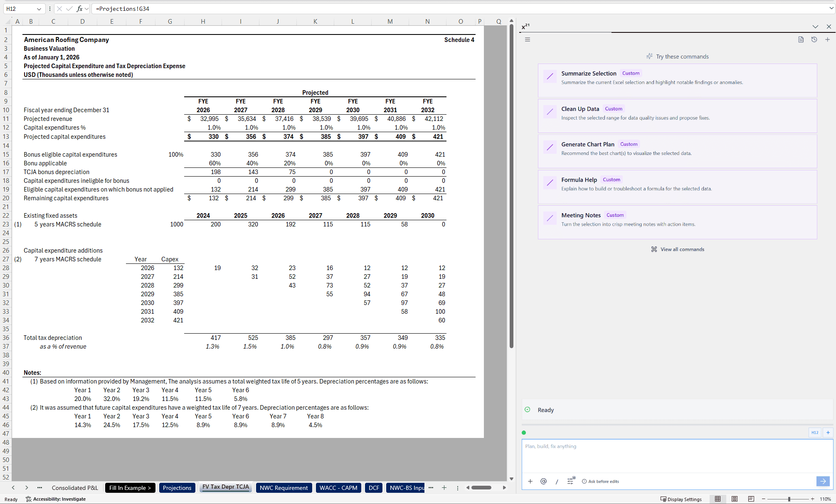Switch to Page Layout view
This screenshot has width=836, height=504.
click(734, 499)
